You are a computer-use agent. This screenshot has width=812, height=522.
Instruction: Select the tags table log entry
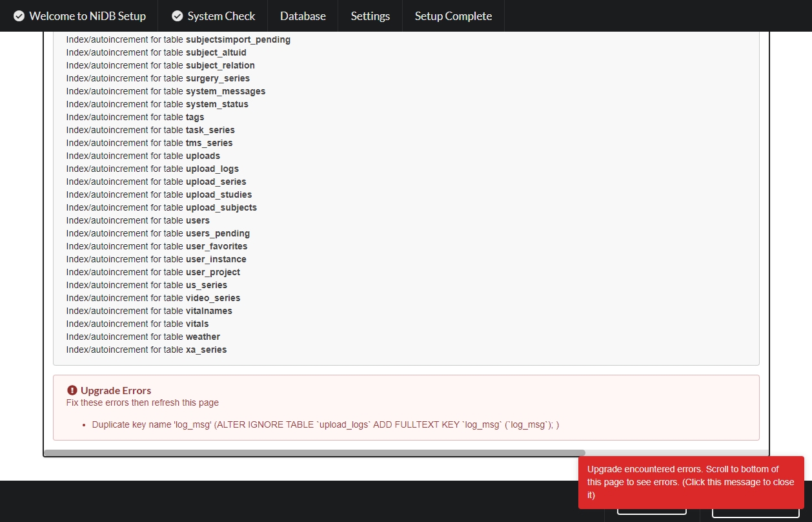coord(135,117)
